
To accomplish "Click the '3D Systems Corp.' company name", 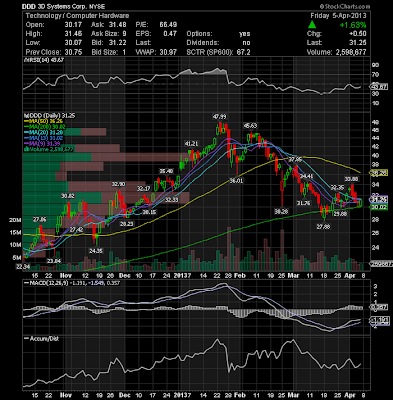I will point(62,6).
